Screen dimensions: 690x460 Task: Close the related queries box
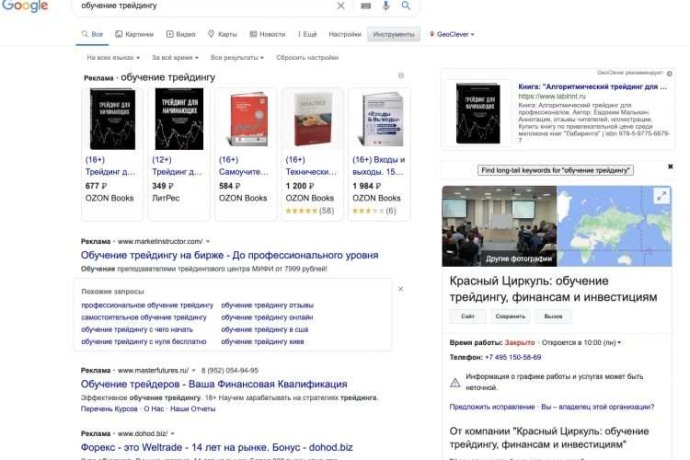400,289
